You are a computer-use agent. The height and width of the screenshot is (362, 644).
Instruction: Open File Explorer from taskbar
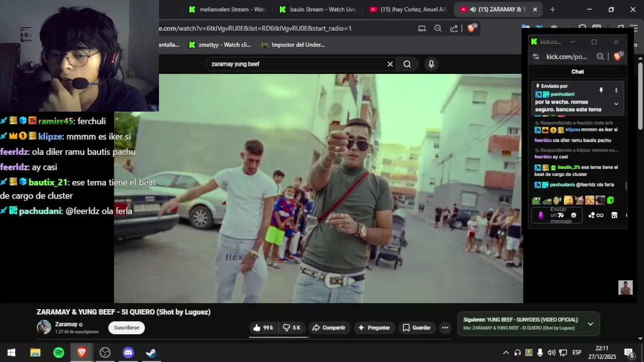(35, 352)
